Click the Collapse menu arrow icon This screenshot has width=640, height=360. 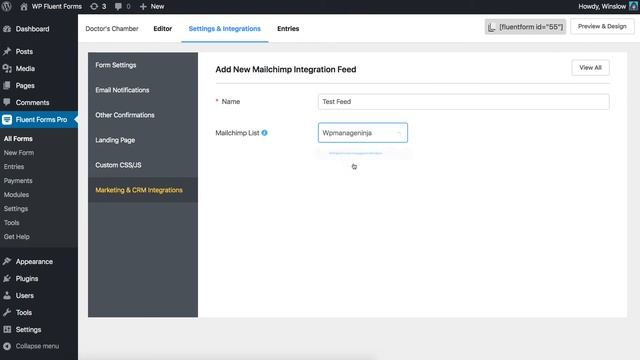(7, 346)
